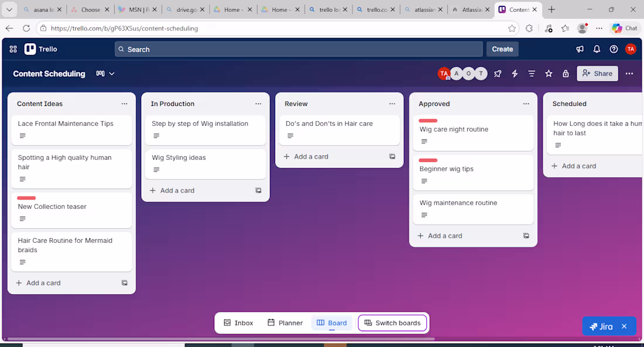644x347 pixels.
Task: Open In Production list actions menu
Action: [x=258, y=104]
